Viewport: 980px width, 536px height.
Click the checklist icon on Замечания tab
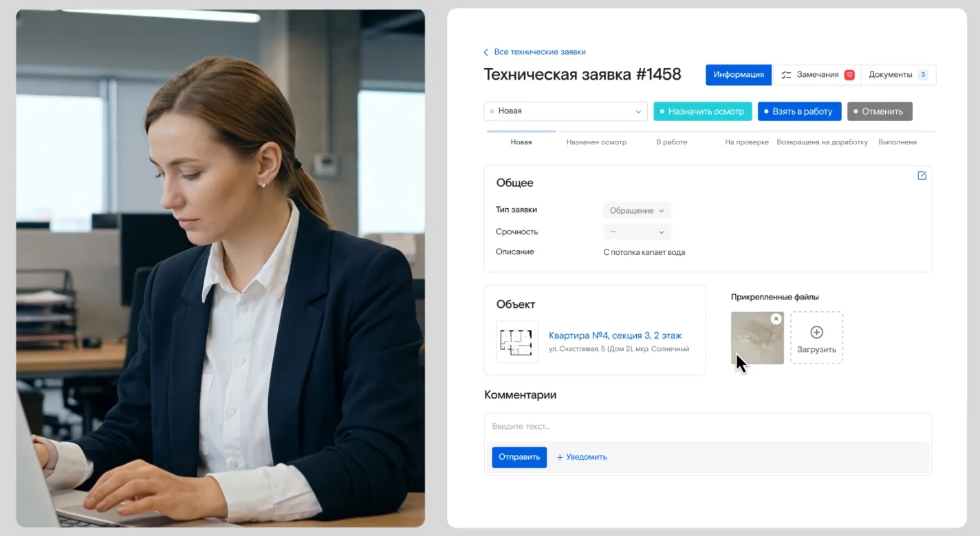pyautogui.click(x=787, y=75)
